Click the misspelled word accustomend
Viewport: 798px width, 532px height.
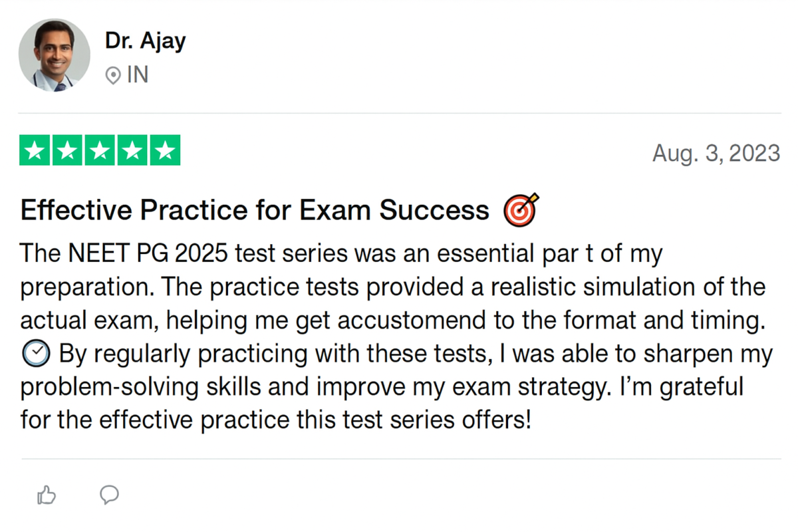coord(389,321)
